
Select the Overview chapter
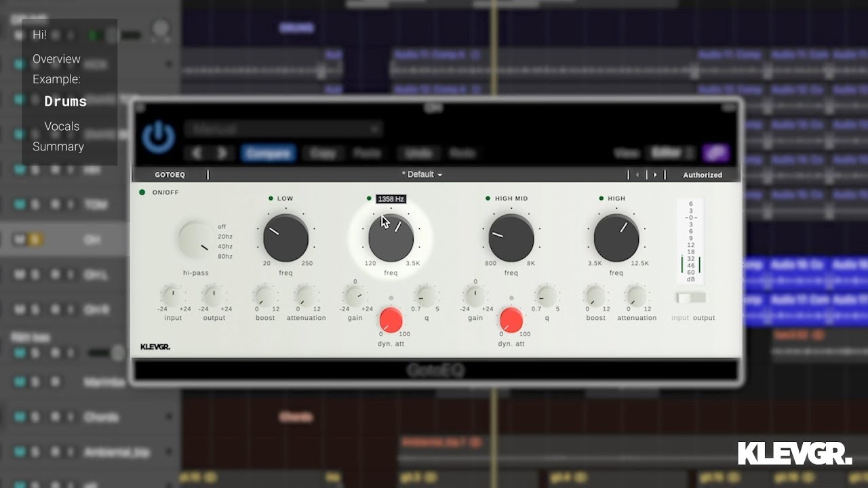(x=56, y=59)
